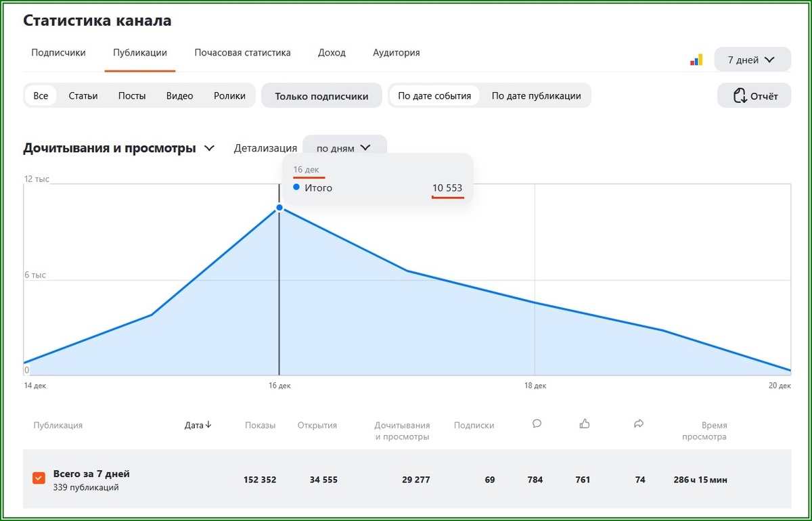Click the Подписки column header
The width and height of the screenshot is (812, 521).
click(x=474, y=425)
